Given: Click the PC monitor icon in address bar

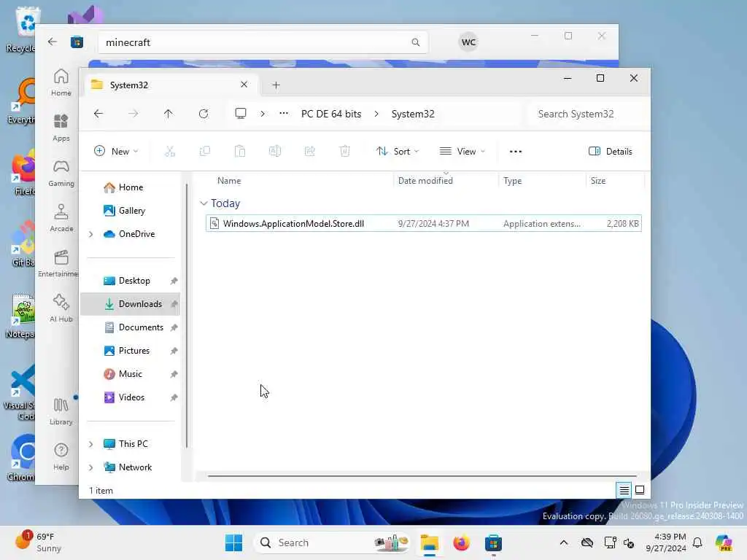Looking at the screenshot, I should (241, 113).
